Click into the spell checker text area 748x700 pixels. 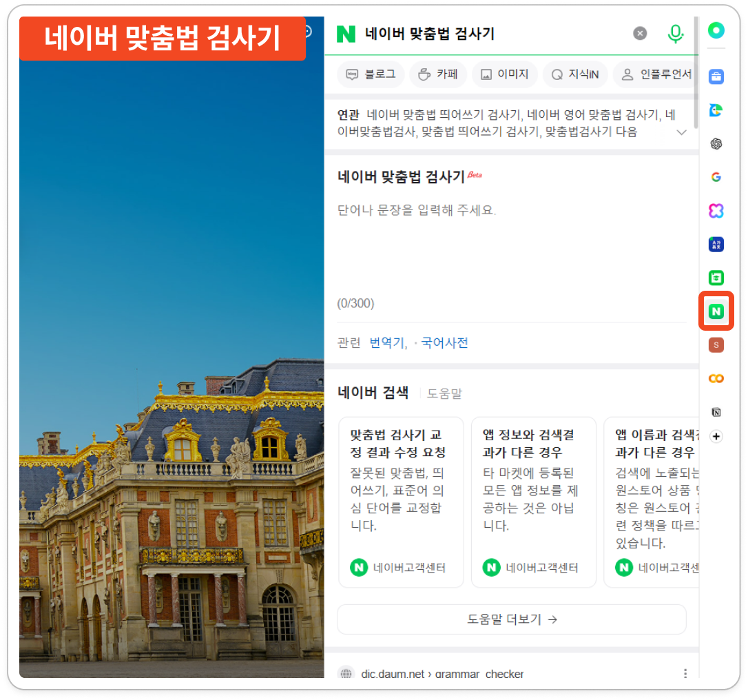(511, 248)
